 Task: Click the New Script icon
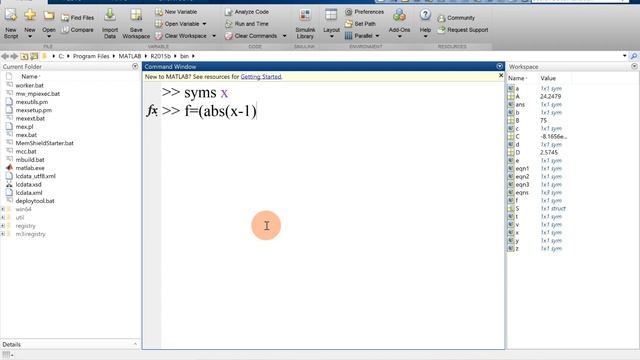point(11,16)
